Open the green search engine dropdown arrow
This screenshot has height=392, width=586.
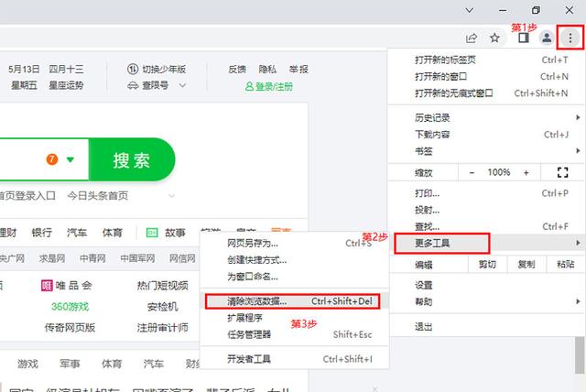(71, 160)
